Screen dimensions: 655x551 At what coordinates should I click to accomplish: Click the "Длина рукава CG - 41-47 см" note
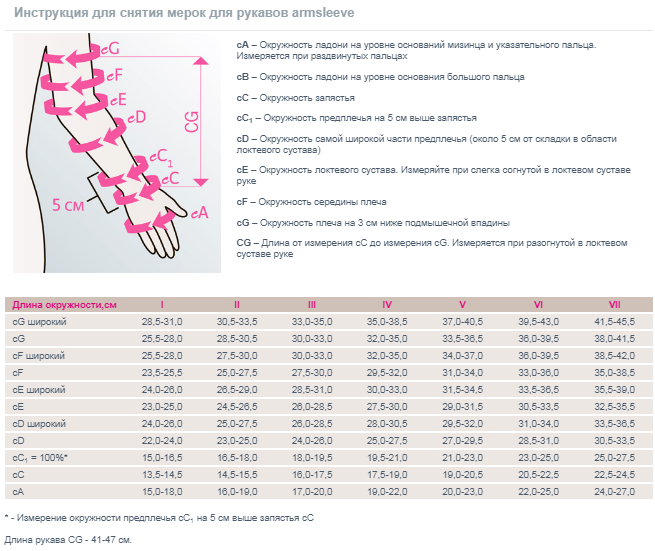pos(68,539)
